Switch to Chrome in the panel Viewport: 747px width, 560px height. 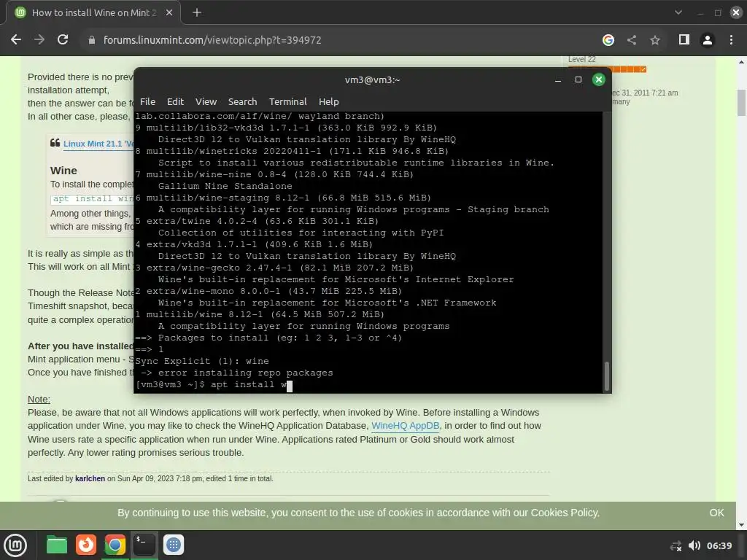click(x=115, y=545)
